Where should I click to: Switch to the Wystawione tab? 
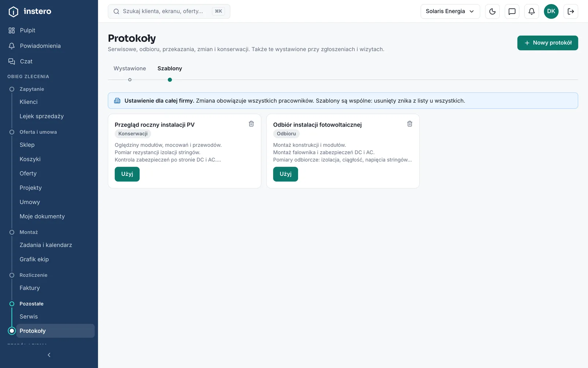pyautogui.click(x=130, y=68)
